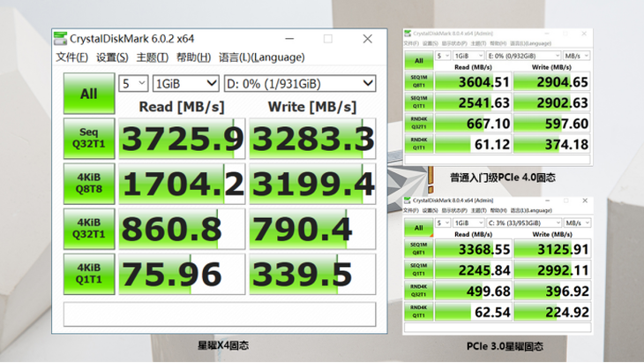Click the 3368.55 read result
The height and width of the screenshot is (363, 644).
[x=473, y=249]
